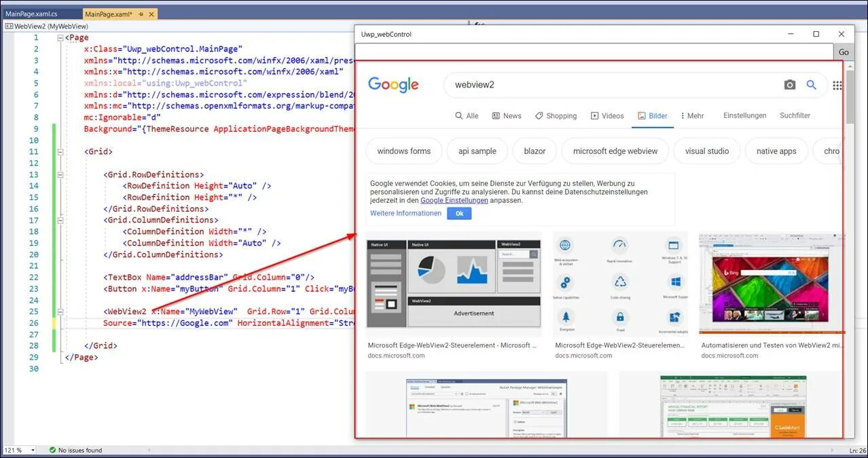The height and width of the screenshot is (458, 868).
Task: Select the Bilder search tab
Action: pyautogui.click(x=653, y=116)
